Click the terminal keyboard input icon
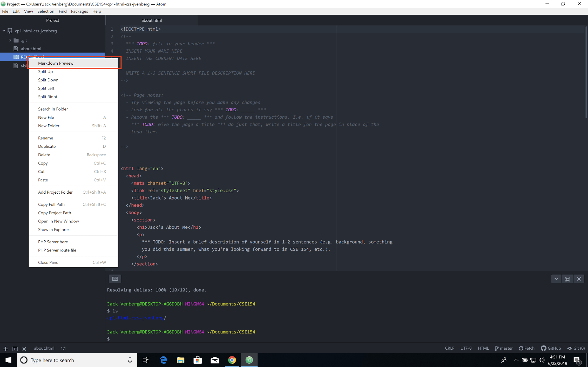588x367 pixels. click(x=115, y=279)
